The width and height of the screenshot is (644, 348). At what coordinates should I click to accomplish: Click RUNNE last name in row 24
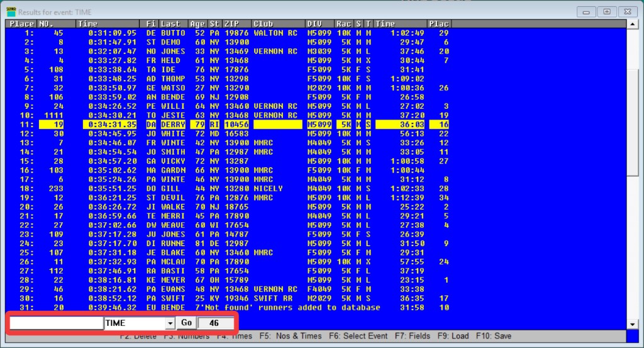tap(173, 244)
